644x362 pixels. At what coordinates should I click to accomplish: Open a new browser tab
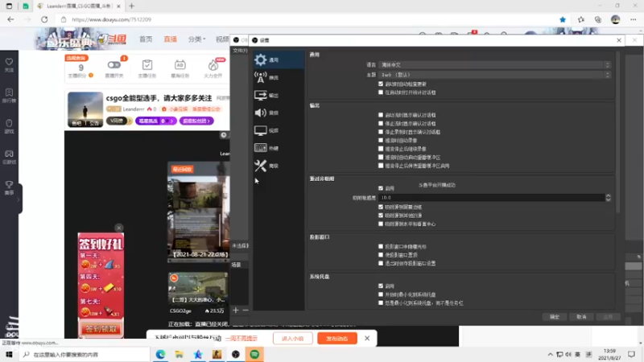tap(132, 6)
